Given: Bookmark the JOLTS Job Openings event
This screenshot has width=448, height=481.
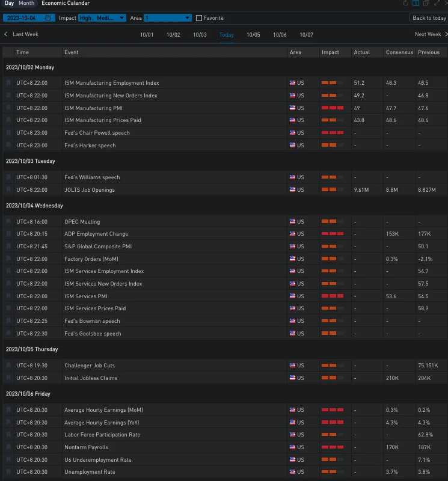Looking at the screenshot, I should pos(8,190).
